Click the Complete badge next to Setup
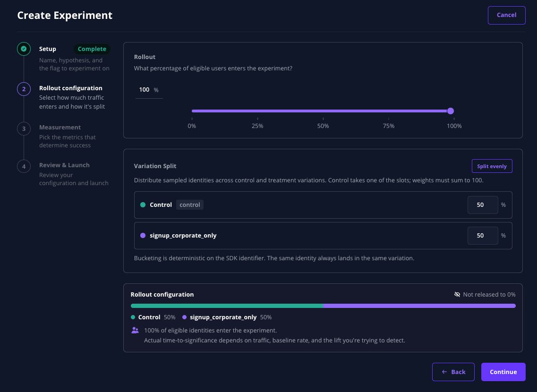This screenshot has height=392, width=537. tap(92, 49)
